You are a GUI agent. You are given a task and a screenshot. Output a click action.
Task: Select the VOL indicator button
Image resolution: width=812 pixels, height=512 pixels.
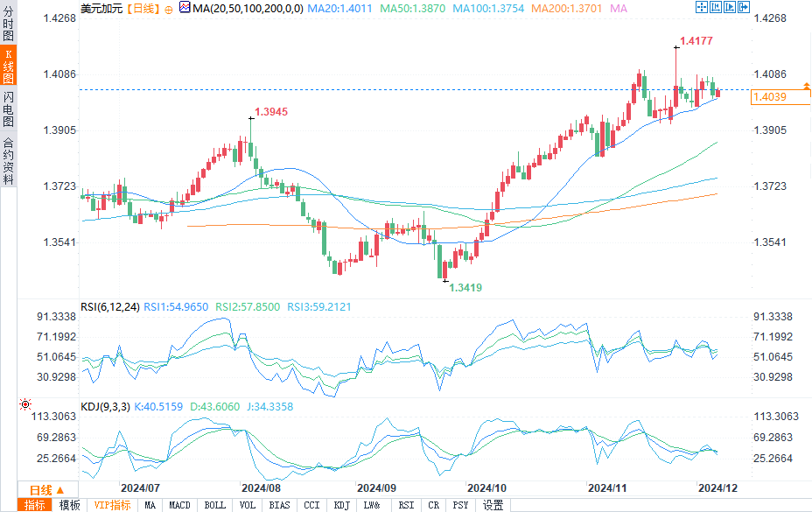pos(248,505)
